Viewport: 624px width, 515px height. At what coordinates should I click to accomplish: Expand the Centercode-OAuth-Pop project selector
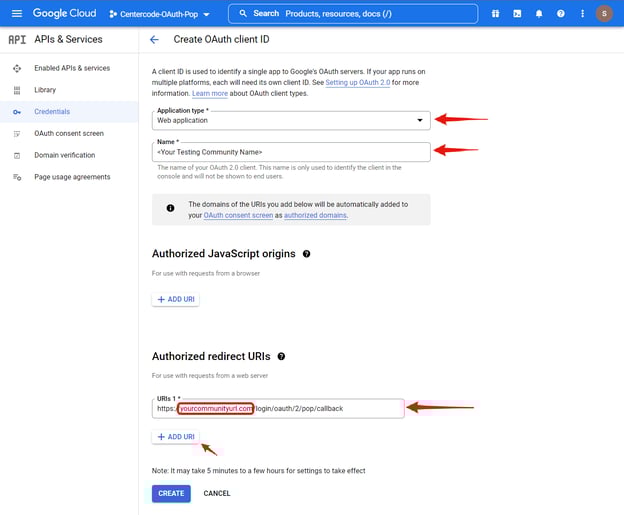coord(160,14)
